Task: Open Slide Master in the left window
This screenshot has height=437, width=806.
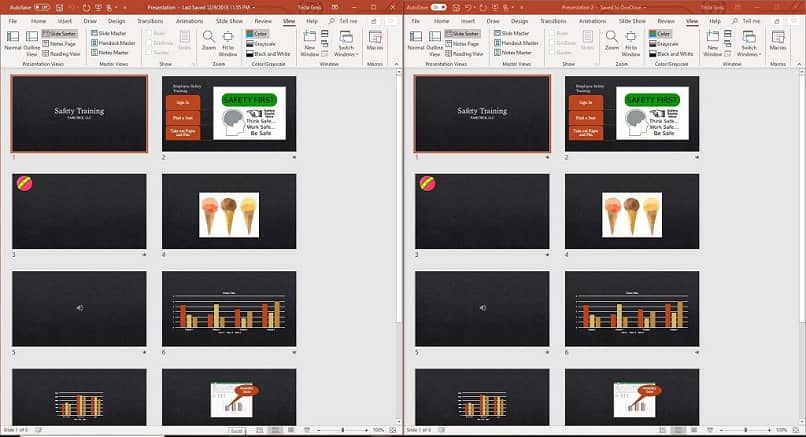Action: point(108,33)
